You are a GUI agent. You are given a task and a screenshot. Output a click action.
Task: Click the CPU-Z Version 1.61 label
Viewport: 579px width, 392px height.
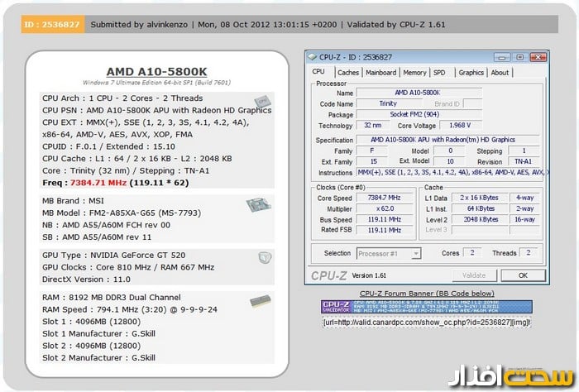[x=369, y=275]
